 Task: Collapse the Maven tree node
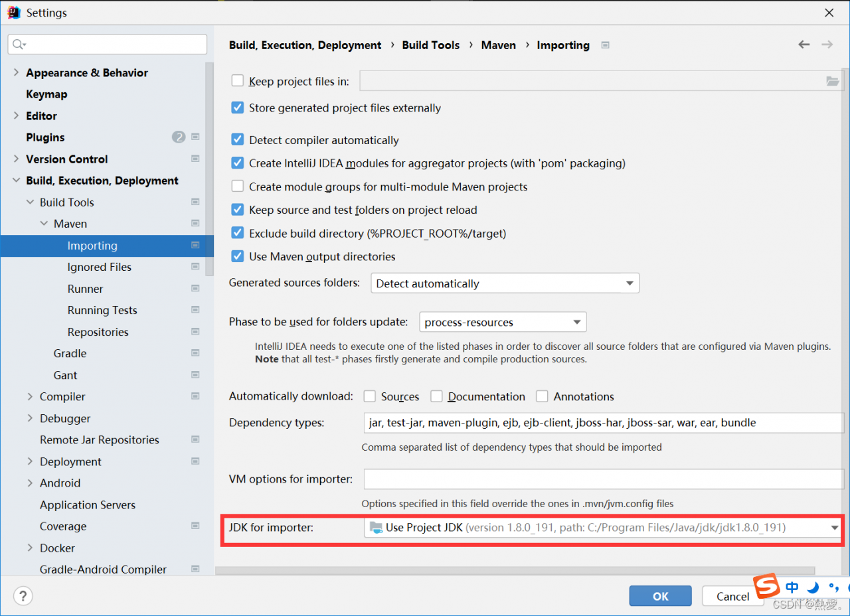tap(44, 224)
